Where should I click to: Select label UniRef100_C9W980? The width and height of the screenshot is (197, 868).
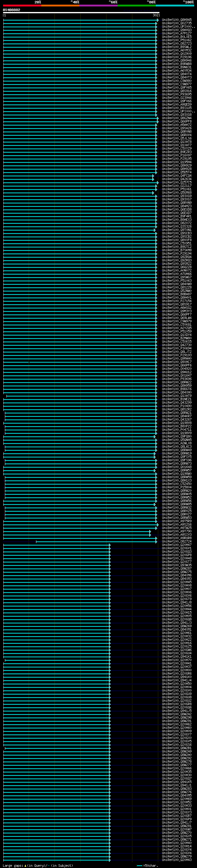tap(177, 81)
